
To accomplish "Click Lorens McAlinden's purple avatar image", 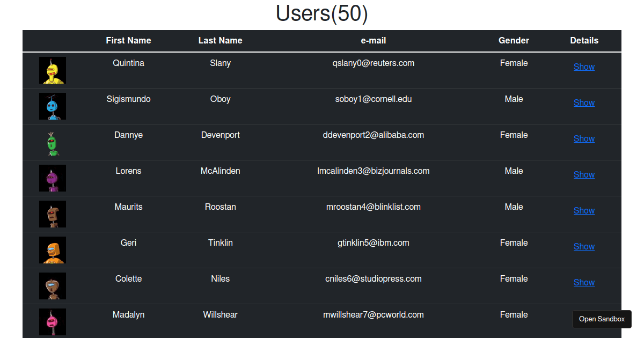I will (x=52, y=178).
